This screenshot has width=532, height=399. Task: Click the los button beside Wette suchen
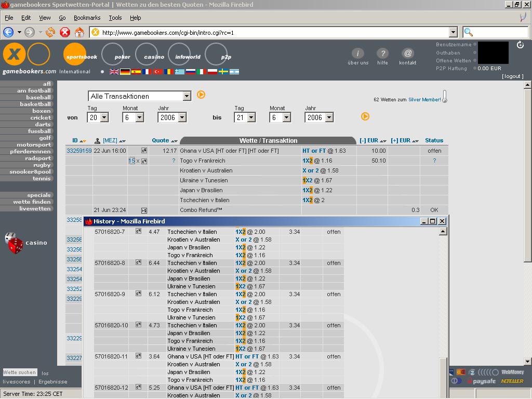[x=45, y=373]
